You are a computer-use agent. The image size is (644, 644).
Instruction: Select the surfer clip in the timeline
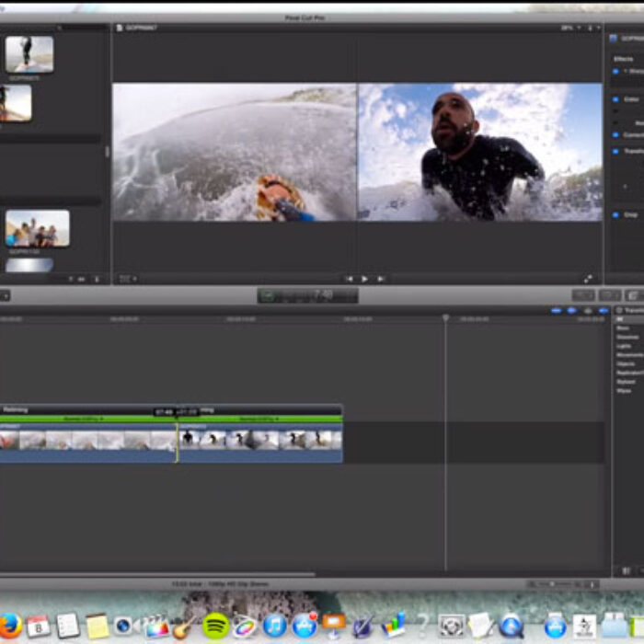(260, 443)
